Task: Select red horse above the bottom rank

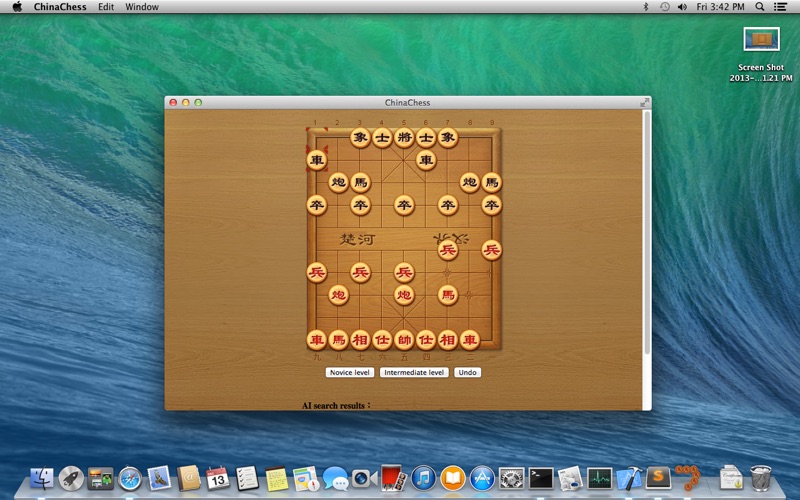Action: [x=448, y=295]
